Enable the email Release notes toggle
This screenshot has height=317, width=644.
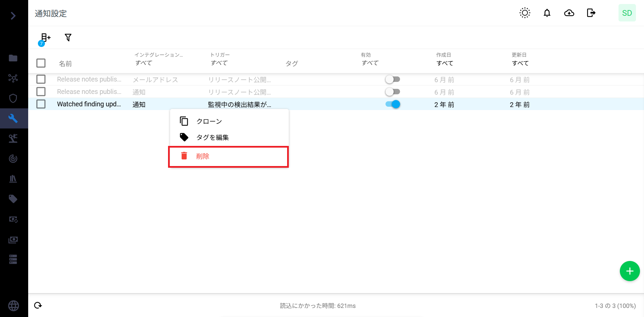click(392, 80)
